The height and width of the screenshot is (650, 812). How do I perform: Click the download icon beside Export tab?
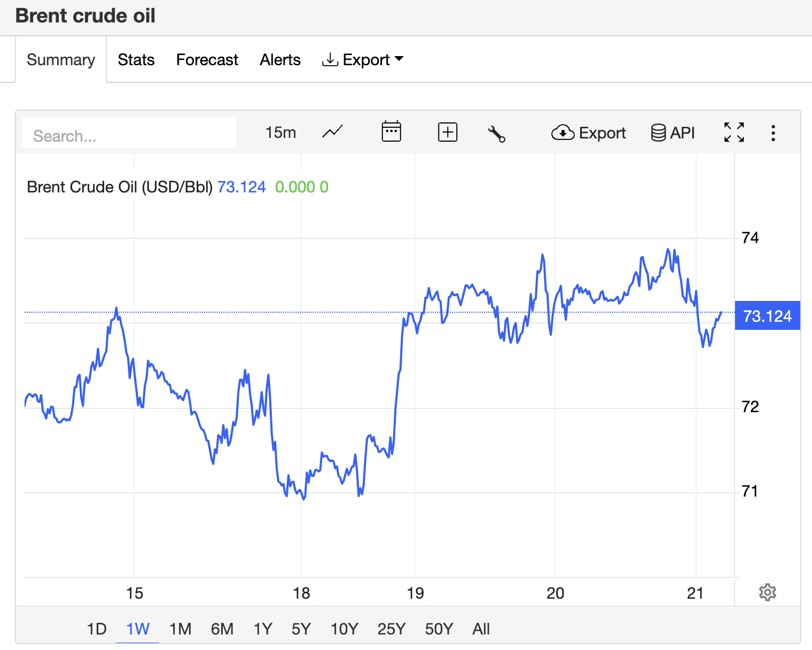coord(330,59)
